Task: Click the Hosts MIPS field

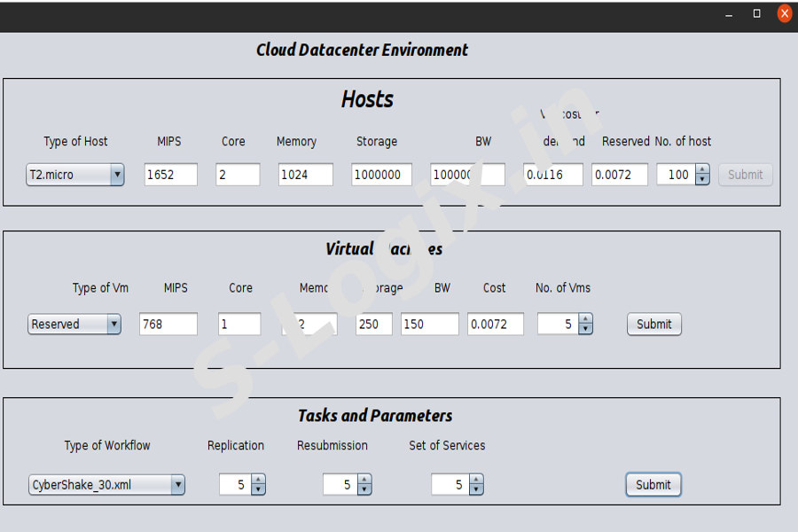Action: tap(171, 175)
